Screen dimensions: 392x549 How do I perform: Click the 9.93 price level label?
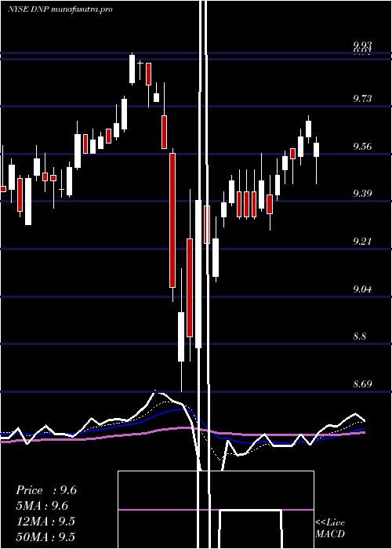coord(362,45)
